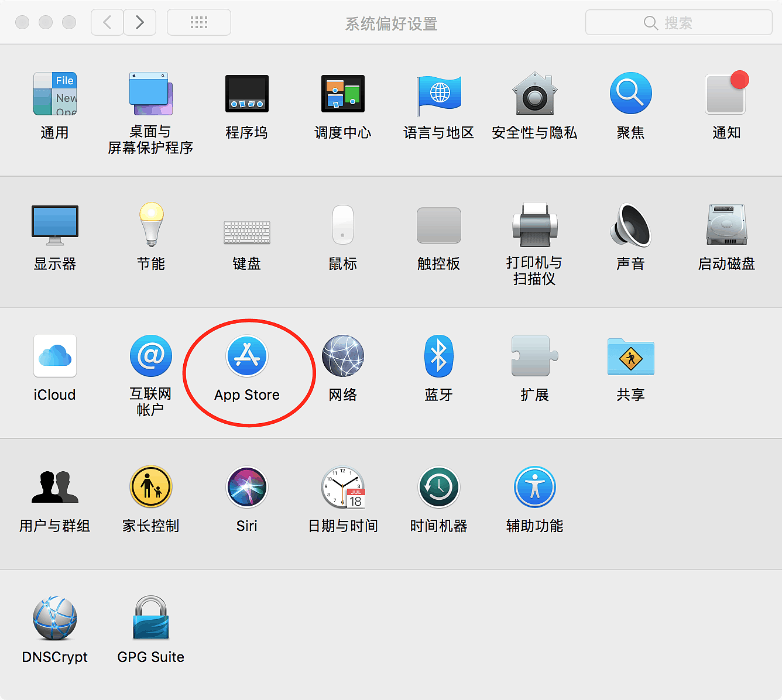
Task: Open 显示器 (Displays) settings
Action: click(x=55, y=225)
